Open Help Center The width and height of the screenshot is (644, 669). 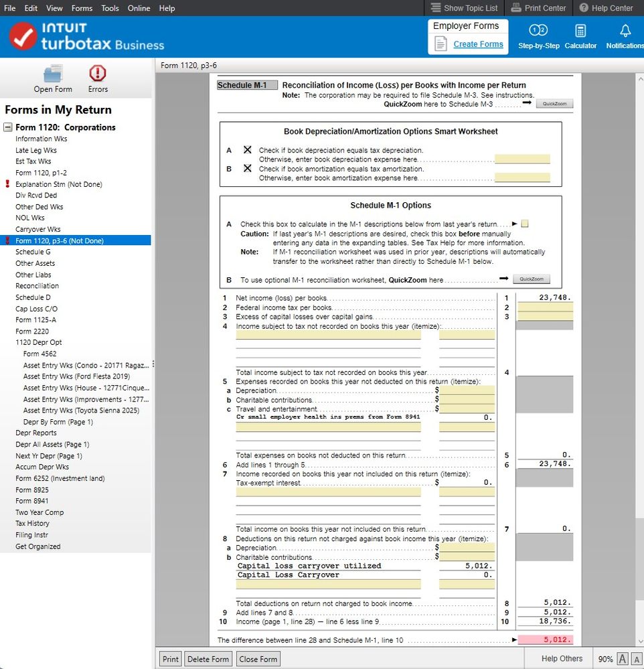click(606, 7)
